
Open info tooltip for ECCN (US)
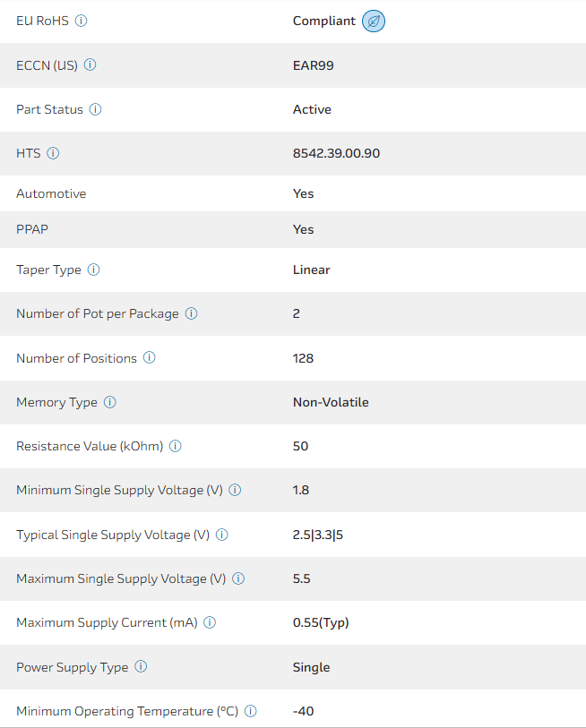point(90,65)
